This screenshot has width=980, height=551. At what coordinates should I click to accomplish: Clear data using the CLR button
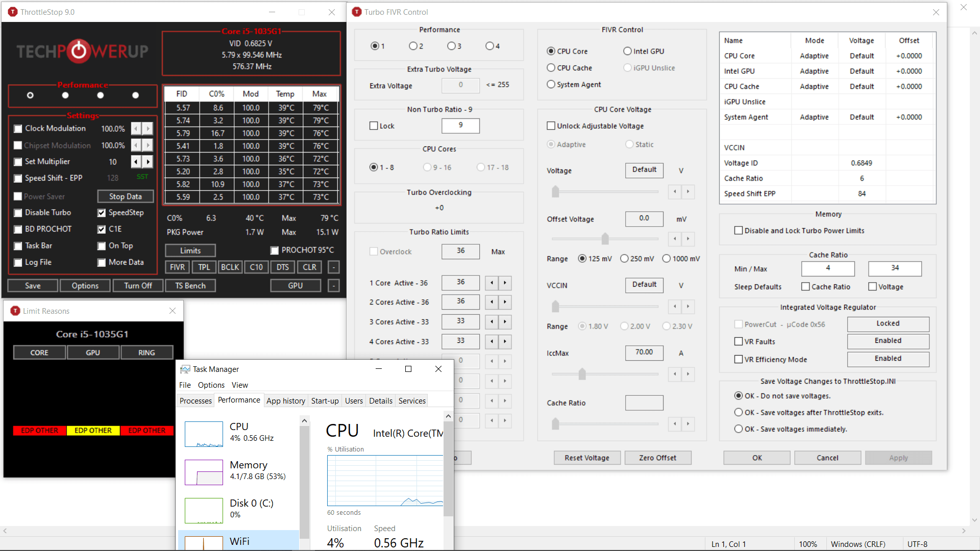click(309, 267)
